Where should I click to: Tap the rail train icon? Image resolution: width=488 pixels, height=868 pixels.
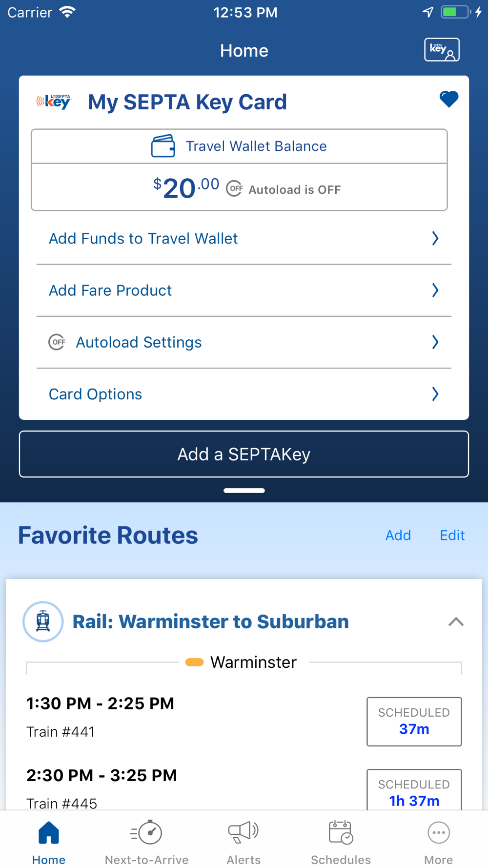43,621
